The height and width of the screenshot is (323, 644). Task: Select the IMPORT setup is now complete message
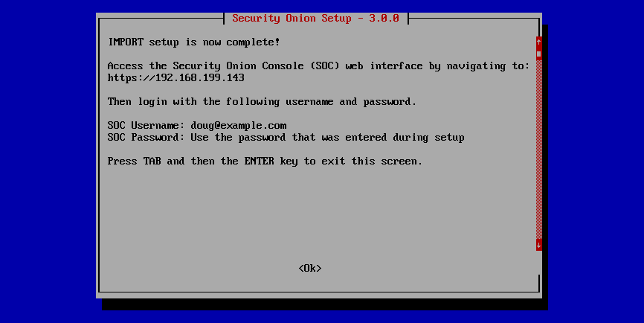click(194, 42)
